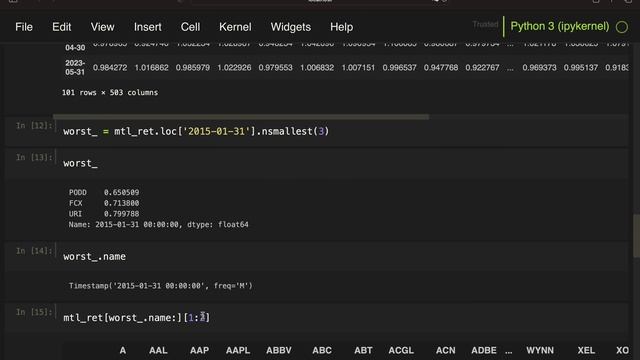Click the value 0.947768 in the 2023-05-31 row
Image resolution: width=640 pixels, height=360 pixels.
click(441, 68)
